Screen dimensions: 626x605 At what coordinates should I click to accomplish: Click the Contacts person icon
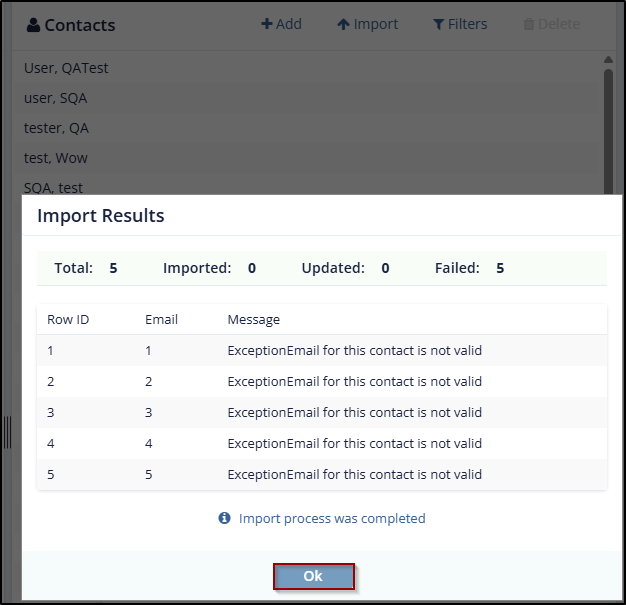pyautogui.click(x=33, y=25)
